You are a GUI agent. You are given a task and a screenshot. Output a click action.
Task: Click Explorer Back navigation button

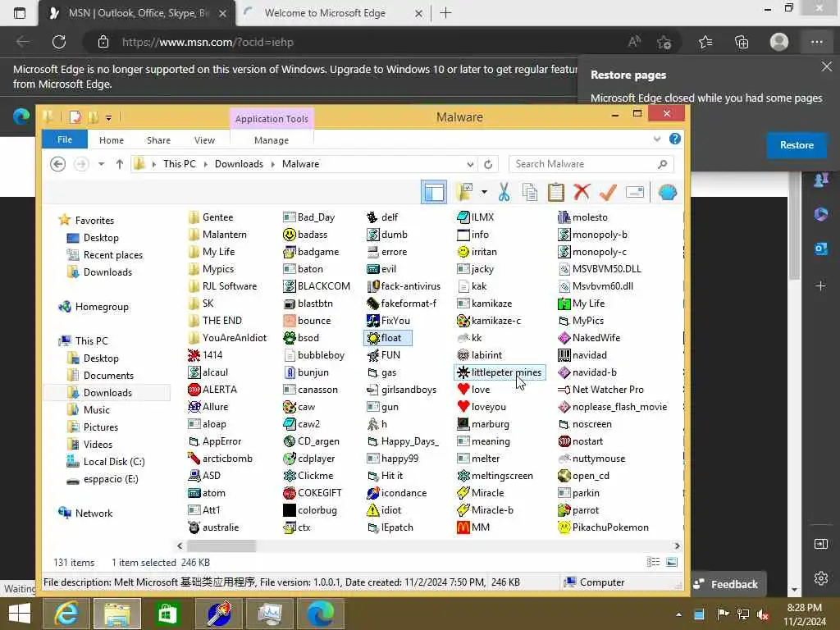pyautogui.click(x=58, y=164)
